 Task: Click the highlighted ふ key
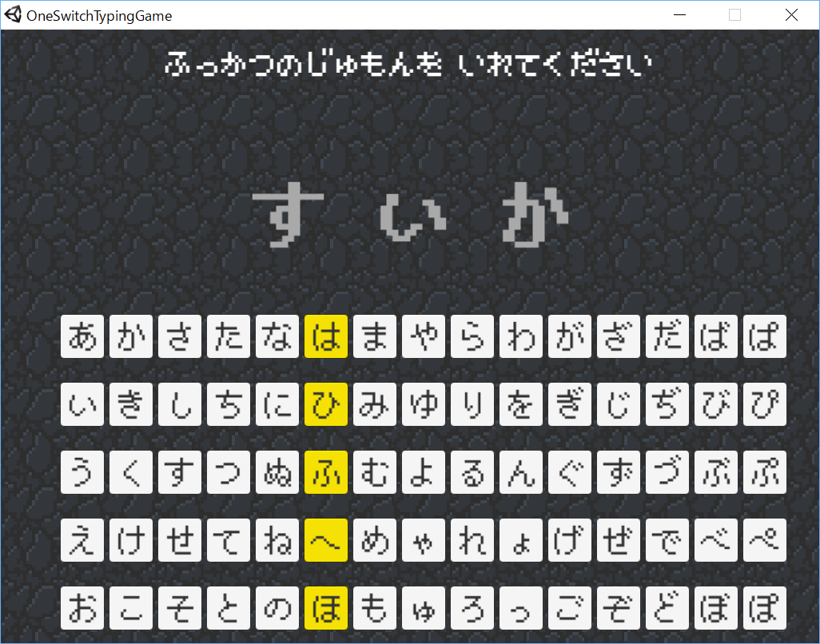(x=326, y=472)
